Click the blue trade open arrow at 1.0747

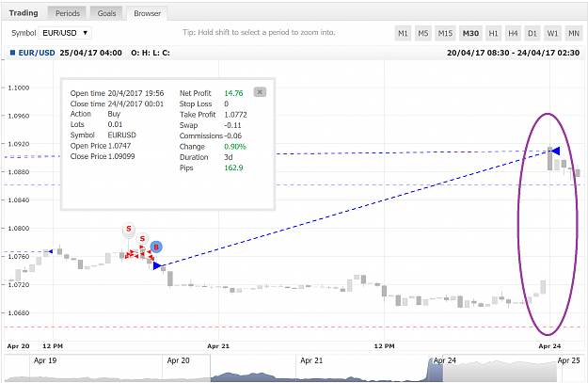pyautogui.click(x=157, y=266)
